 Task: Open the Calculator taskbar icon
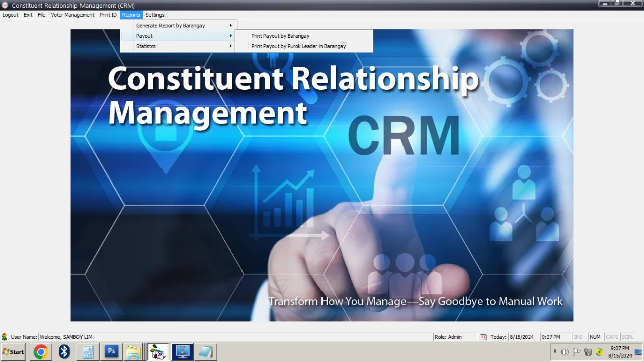point(88,352)
